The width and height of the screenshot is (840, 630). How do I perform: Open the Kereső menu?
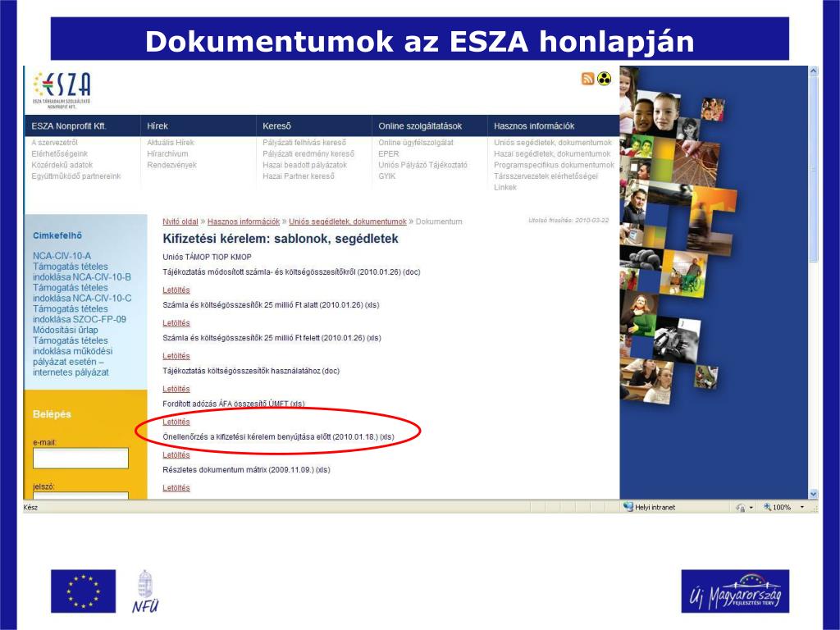[276, 126]
